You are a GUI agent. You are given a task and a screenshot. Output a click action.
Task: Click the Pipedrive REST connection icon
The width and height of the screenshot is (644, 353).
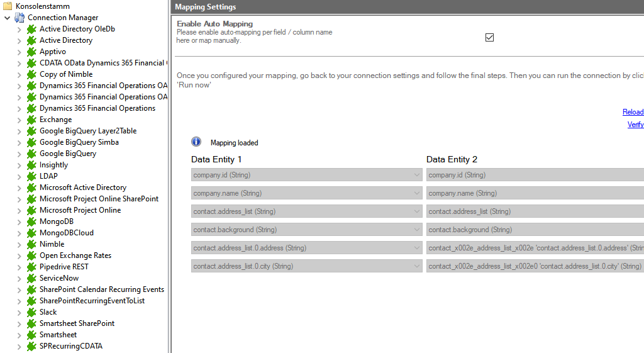coord(31,267)
